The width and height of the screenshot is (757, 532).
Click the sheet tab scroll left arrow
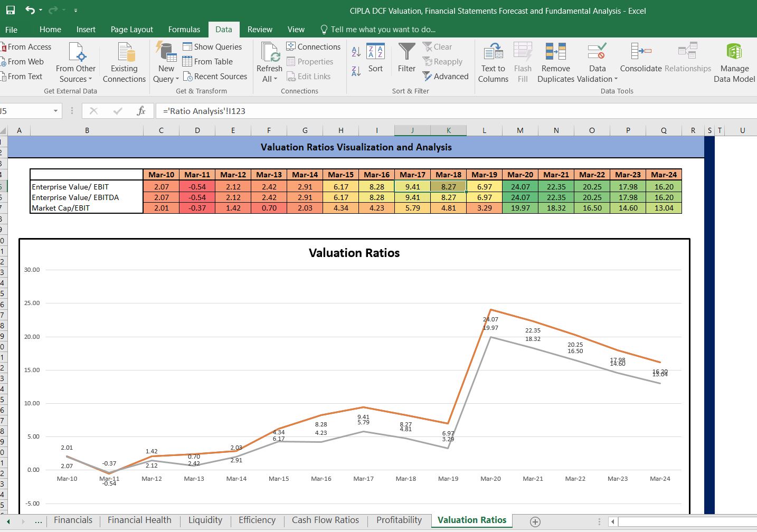[8, 521]
